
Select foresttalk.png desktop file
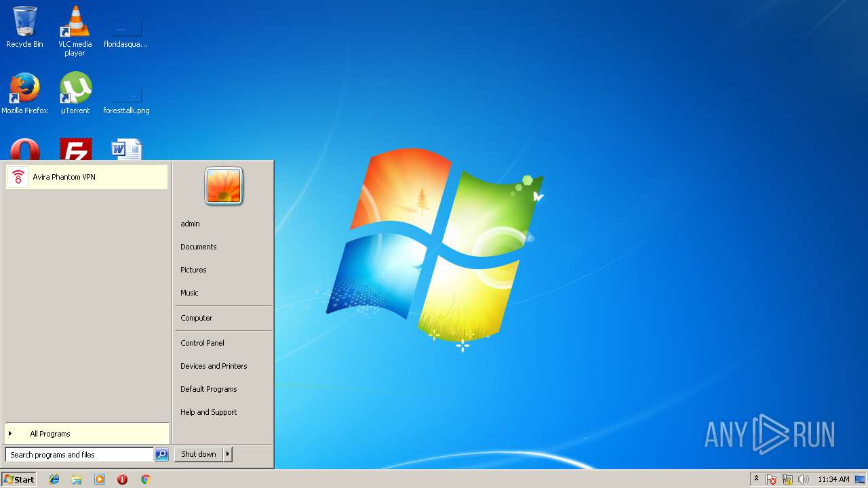pyautogui.click(x=126, y=98)
